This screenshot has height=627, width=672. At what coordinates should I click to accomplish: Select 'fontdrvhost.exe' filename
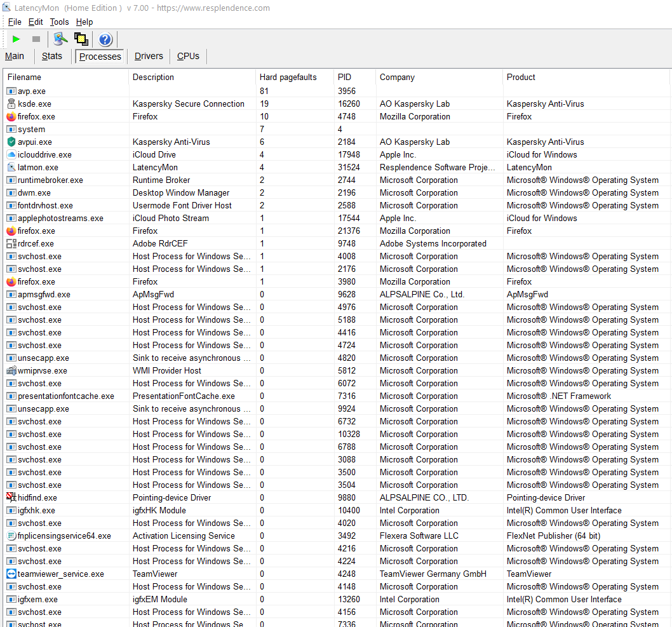[x=45, y=206]
